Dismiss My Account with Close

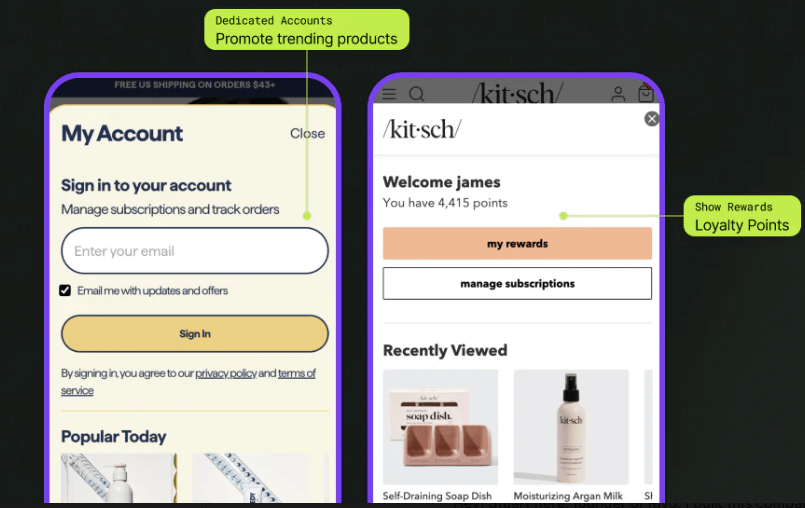pyautogui.click(x=307, y=134)
